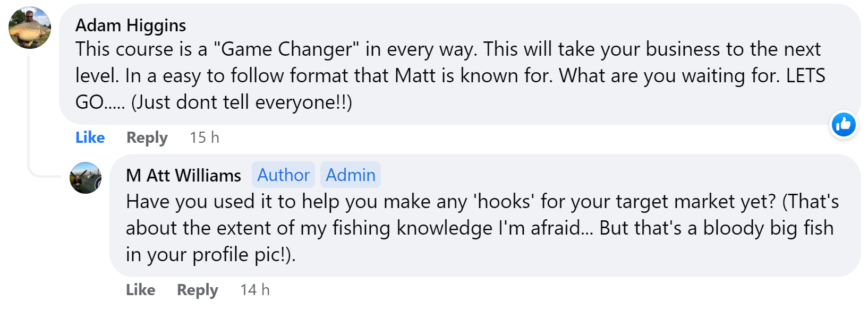Viewport: 868px width, 310px height.
Task: Reply to Adam Higgins' comment
Action: coord(147,137)
